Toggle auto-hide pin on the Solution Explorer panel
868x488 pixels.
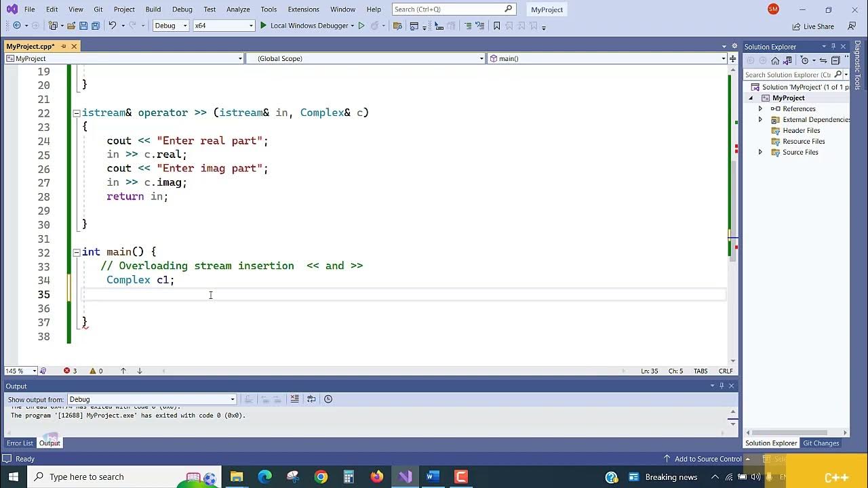(833, 46)
